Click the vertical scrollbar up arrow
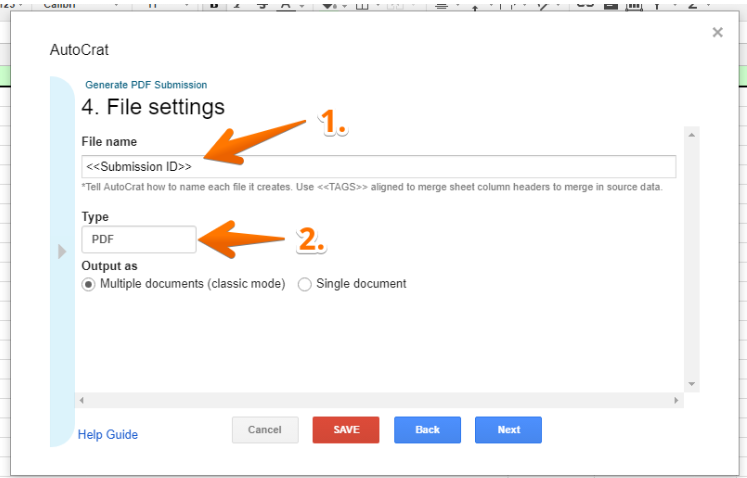 tap(691, 135)
